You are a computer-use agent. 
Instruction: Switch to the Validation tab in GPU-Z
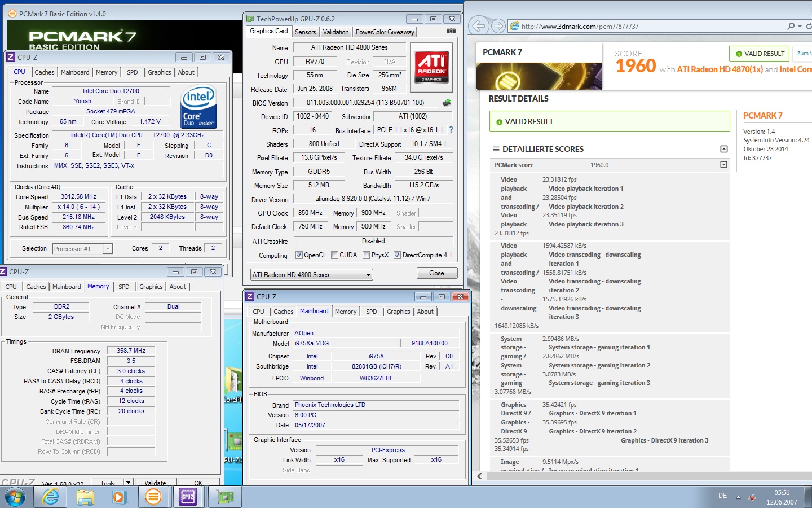tap(336, 32)
